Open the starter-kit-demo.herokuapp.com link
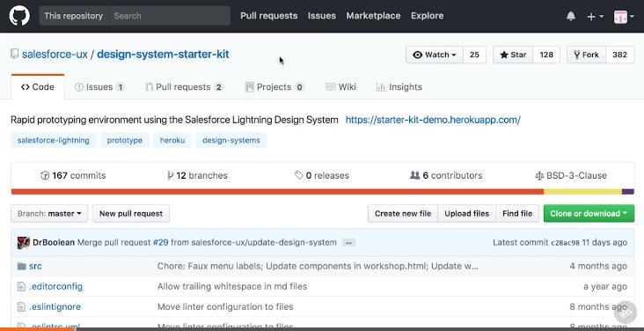The image size is (644, 331). [433, 120]
